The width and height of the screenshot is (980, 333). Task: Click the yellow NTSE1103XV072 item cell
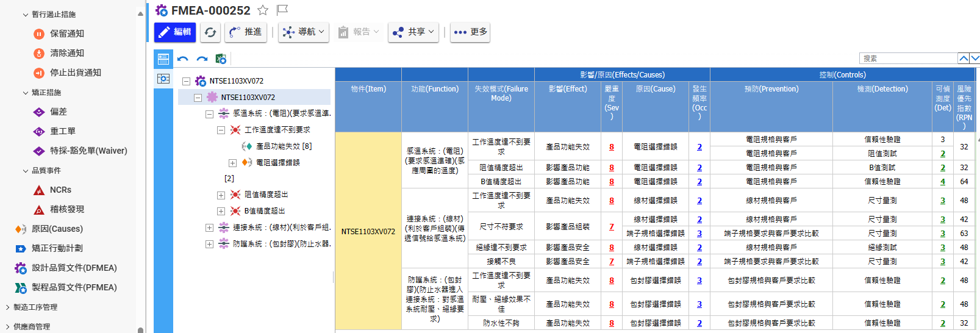(x=368, y=231)
